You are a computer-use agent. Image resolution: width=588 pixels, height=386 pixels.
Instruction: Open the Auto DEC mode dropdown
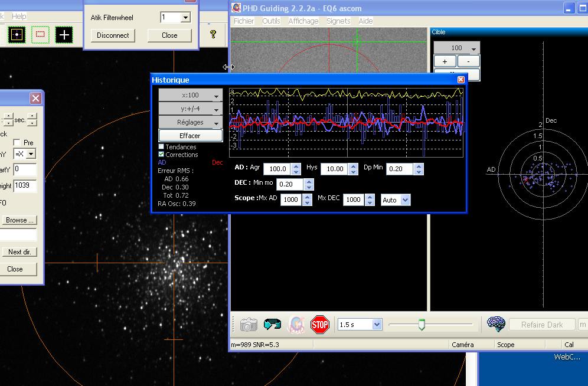[x=405, y=200]
